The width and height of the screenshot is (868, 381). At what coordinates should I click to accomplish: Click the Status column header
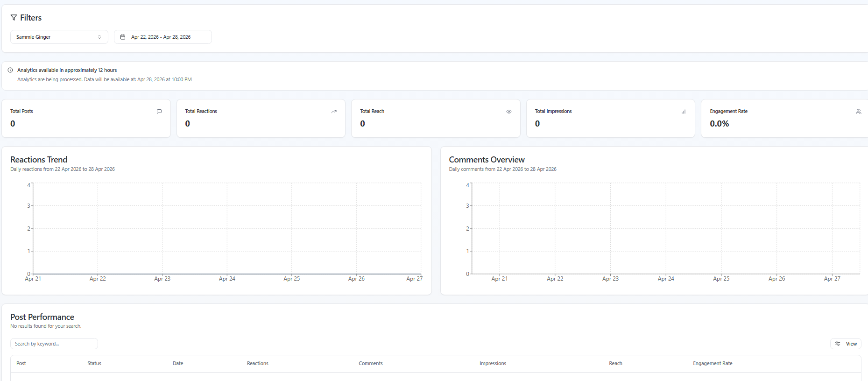click(x=94, y=363)
